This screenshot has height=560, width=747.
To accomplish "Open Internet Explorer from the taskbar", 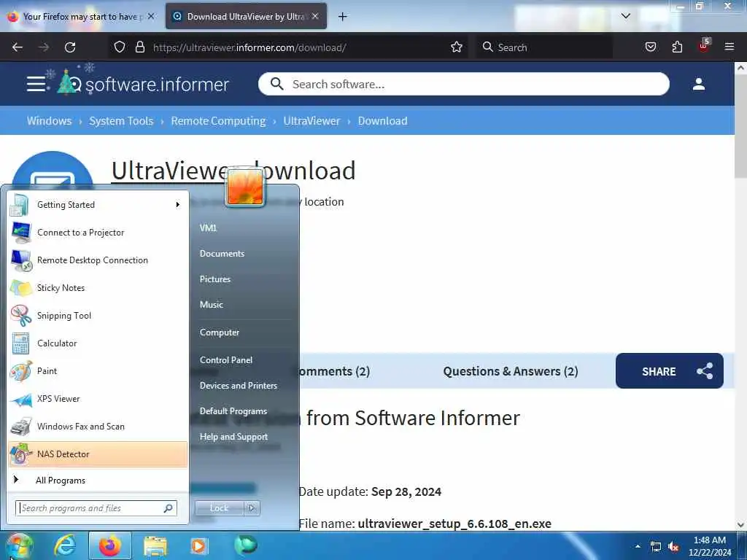I will (x=65, y=545).
